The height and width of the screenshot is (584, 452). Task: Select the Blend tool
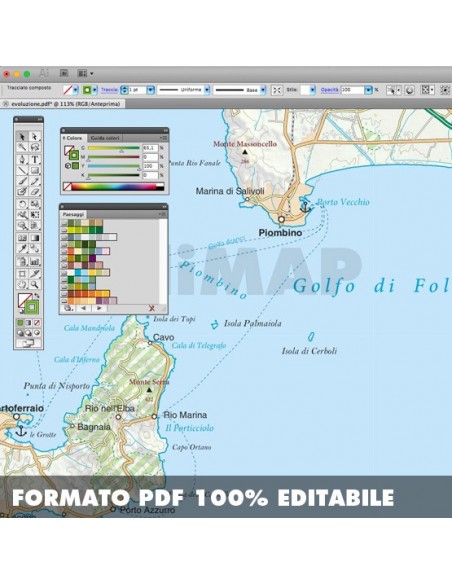point(35,248)
